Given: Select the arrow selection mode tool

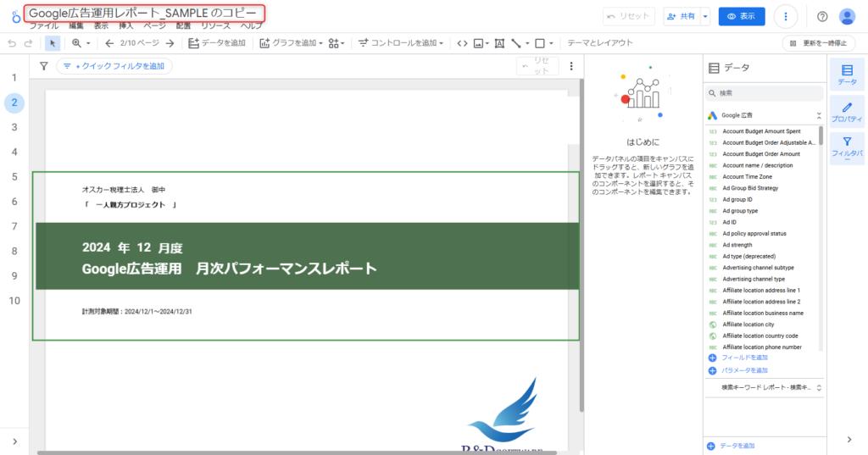Looking at the screenshot, I should click(53, 42).
